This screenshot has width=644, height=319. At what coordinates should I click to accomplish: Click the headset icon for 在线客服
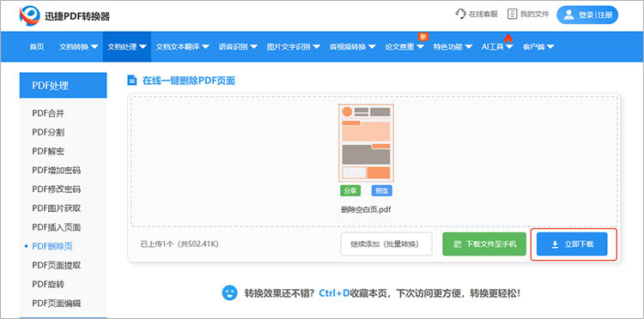tap(461, 14)
